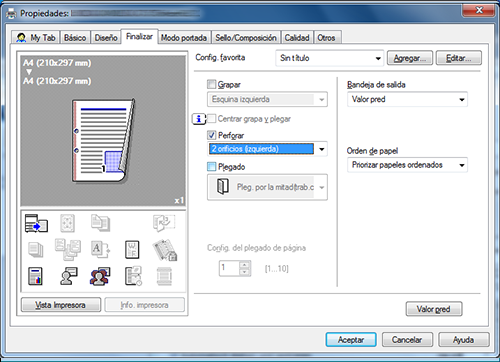This screenshot has width=500, height=362.
Task: Tick the Centrar grapa y plegar checkbox
Action: [x=211, y=118]
